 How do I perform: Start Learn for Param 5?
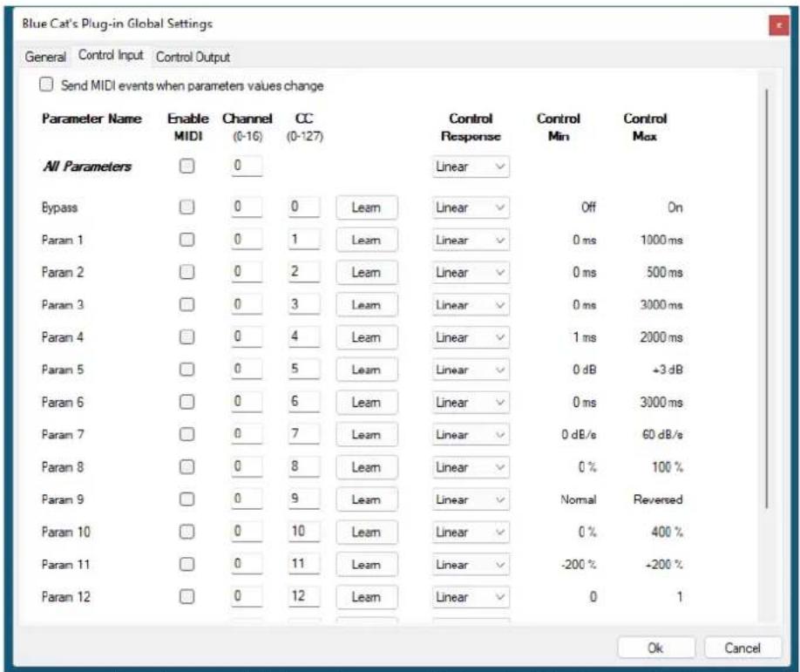point(366,370)
